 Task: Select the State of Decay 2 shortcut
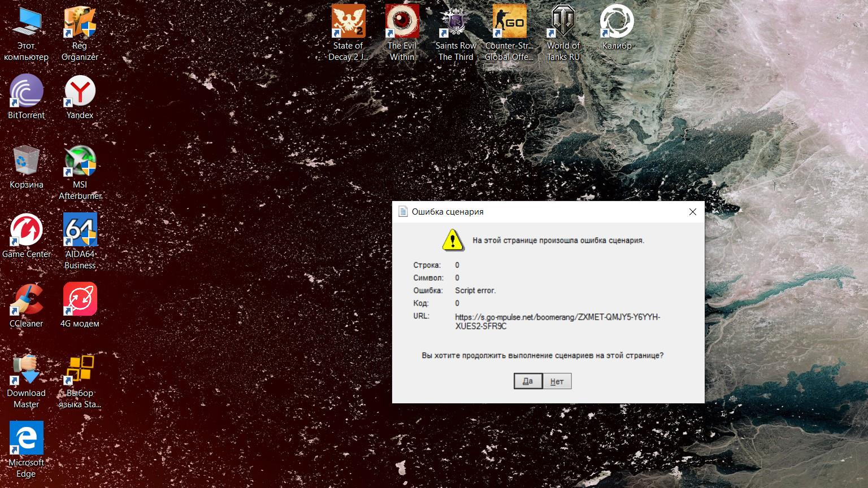(x=348, y=34)
